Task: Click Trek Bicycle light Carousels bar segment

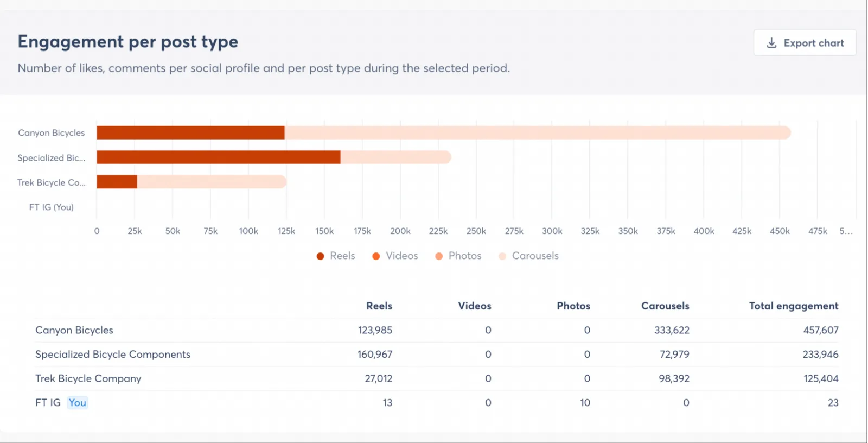Action: 212,182
